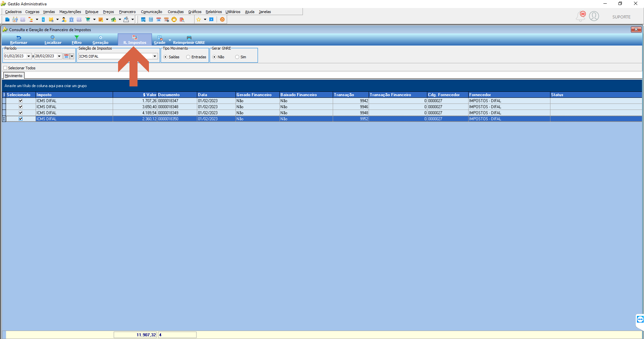Image resolution: width=644 pixels, height=339 pixels.
Task: Expand the start date 01/02/2023 dropdown
Action: click(29, 56)
